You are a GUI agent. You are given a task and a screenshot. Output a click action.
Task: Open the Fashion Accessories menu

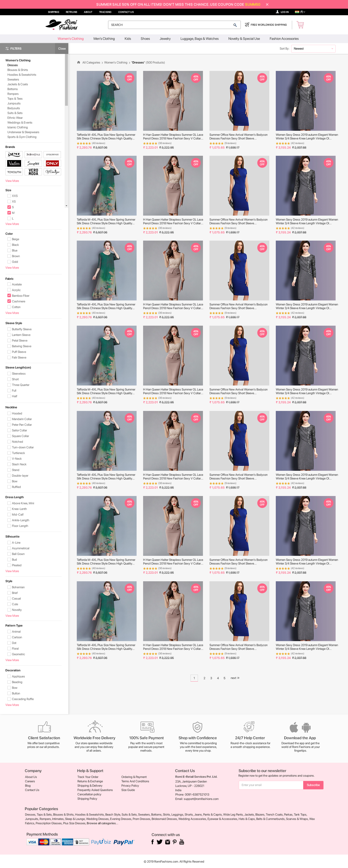coord(284,39)
